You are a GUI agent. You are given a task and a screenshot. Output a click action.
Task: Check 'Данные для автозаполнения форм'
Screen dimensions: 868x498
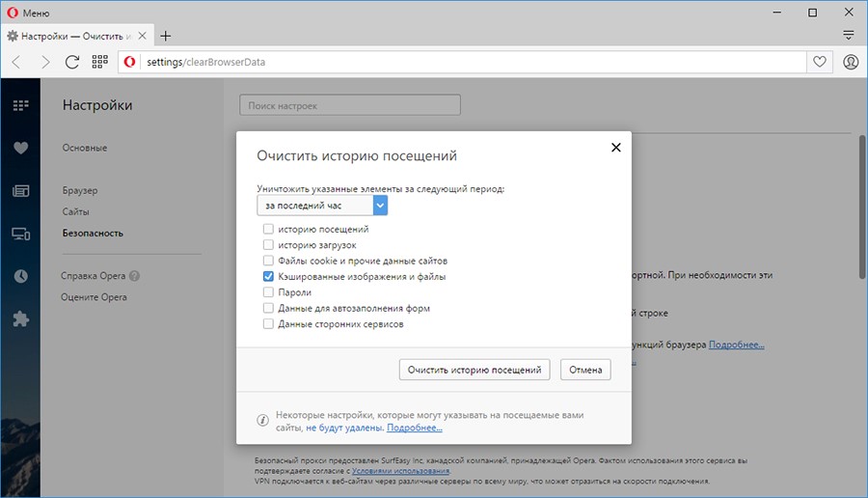(x=268, y=308)
